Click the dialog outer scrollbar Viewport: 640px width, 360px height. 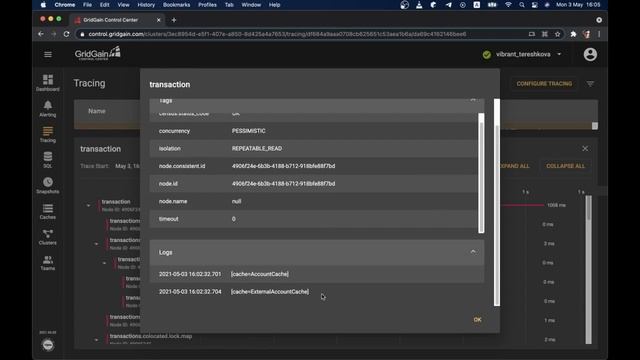tap(497, 202)
